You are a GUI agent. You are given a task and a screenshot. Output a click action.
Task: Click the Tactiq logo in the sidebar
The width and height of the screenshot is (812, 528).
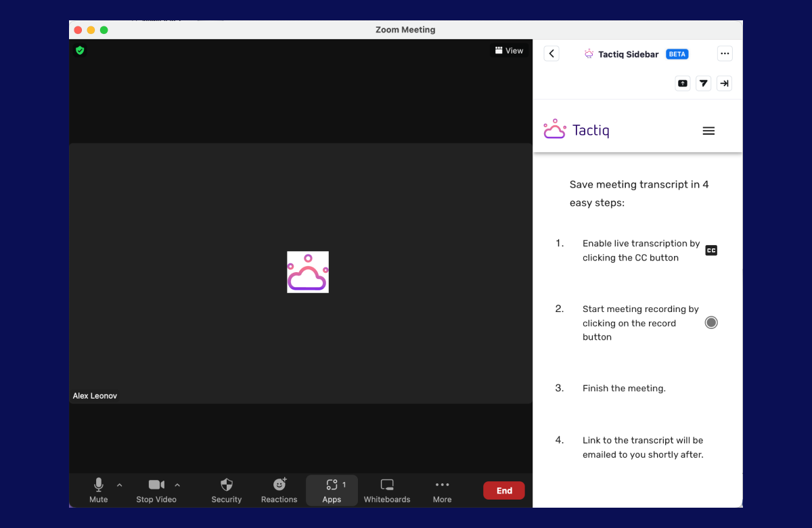pyautogui.click(x=576, y=129)
